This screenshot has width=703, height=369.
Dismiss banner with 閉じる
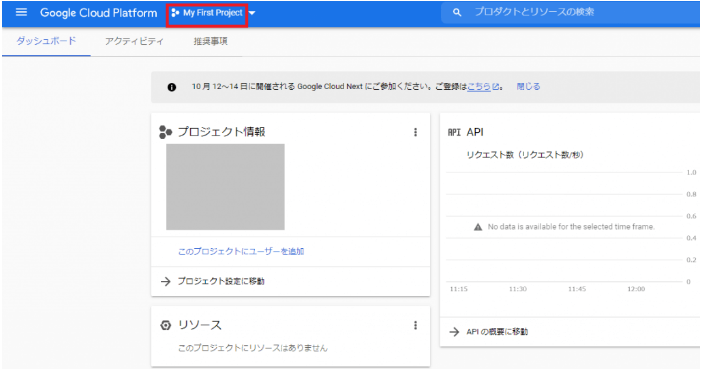coord(528,87)
